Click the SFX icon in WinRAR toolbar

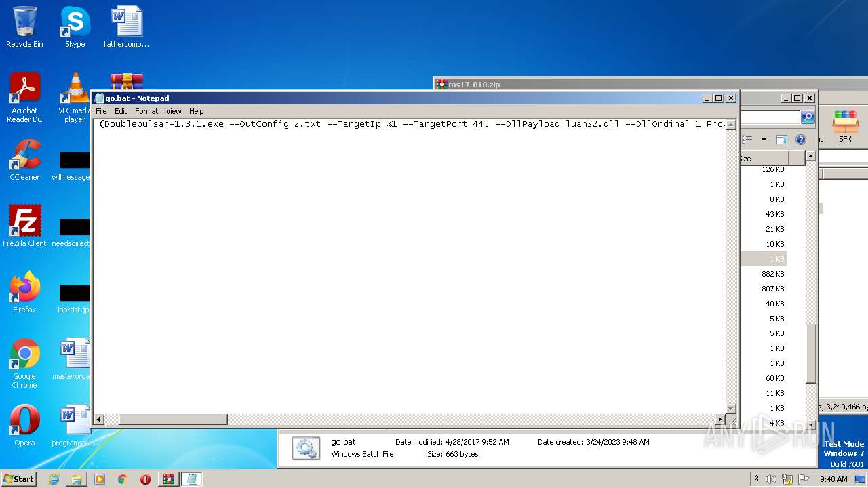(x=845, y=127)
